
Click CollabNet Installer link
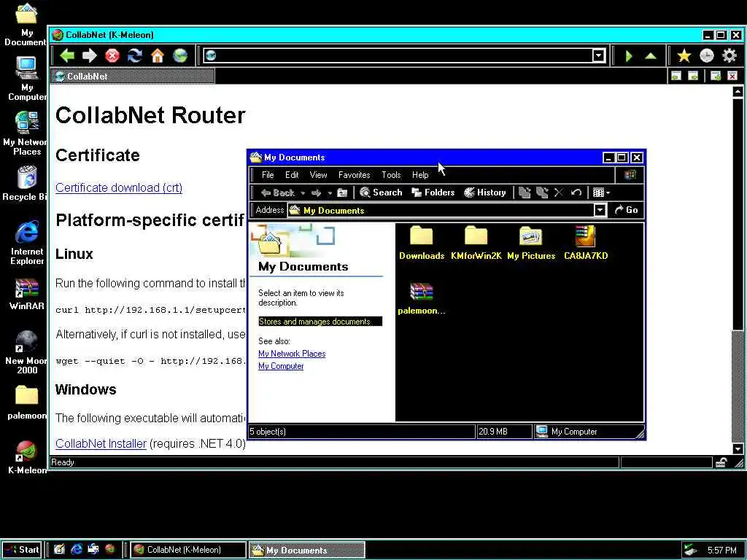coord(101,443)
